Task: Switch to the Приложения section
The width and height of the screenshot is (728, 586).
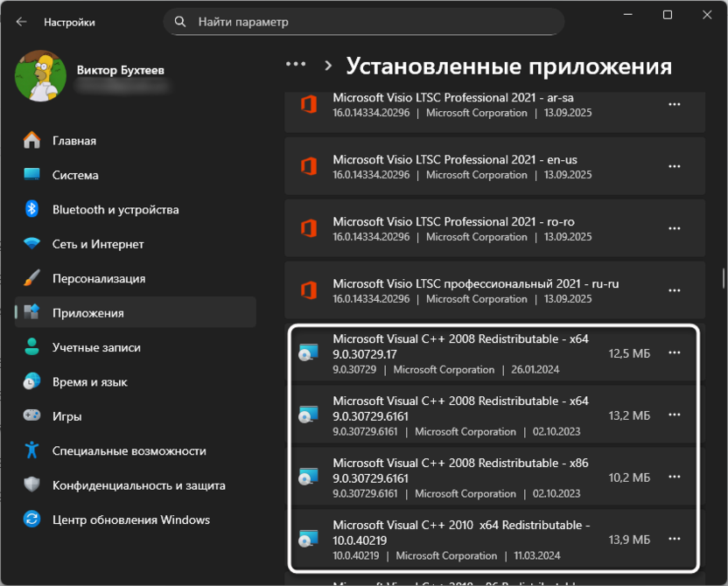Action: (x=32, y=313)
